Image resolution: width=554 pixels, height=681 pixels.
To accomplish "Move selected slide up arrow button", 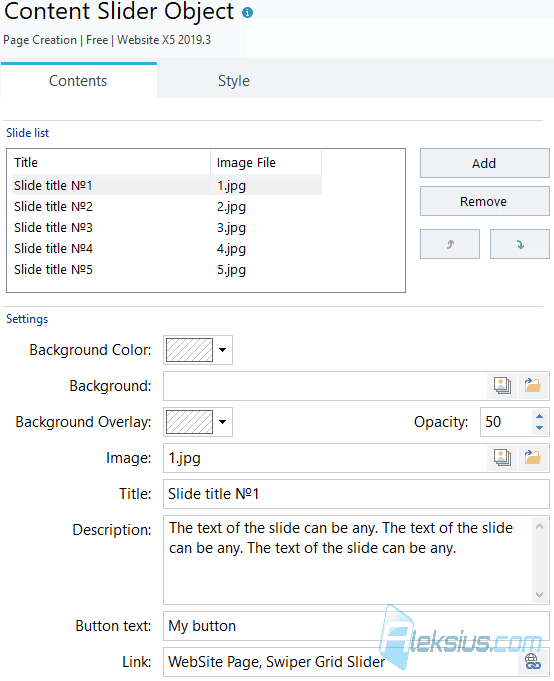I will (450, 244).
